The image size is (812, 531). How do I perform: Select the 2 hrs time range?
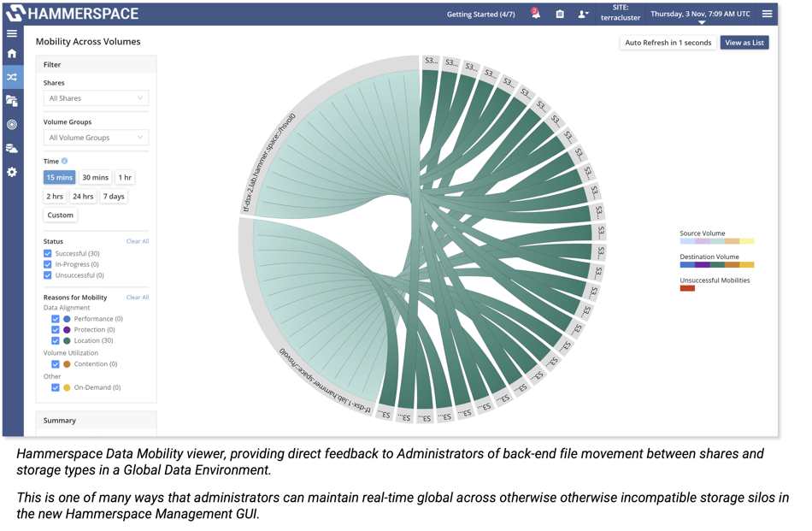pyautogui.click(x=55, y=197)
